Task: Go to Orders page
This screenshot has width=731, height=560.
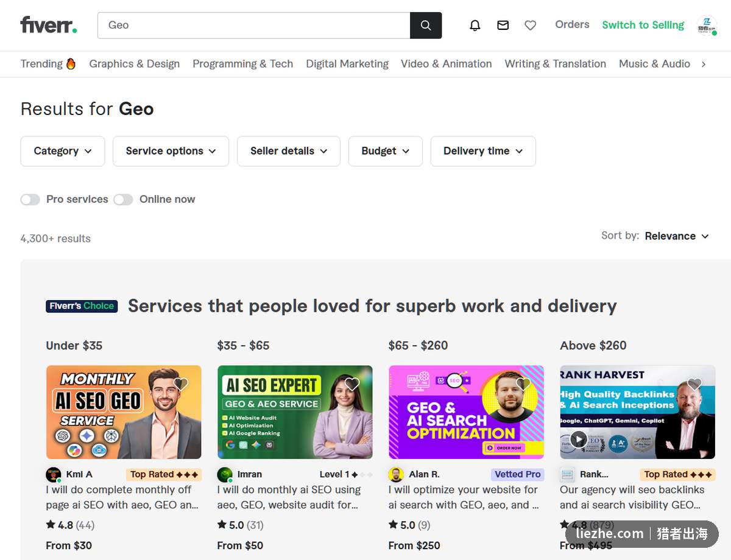Action: click(572, 24)
